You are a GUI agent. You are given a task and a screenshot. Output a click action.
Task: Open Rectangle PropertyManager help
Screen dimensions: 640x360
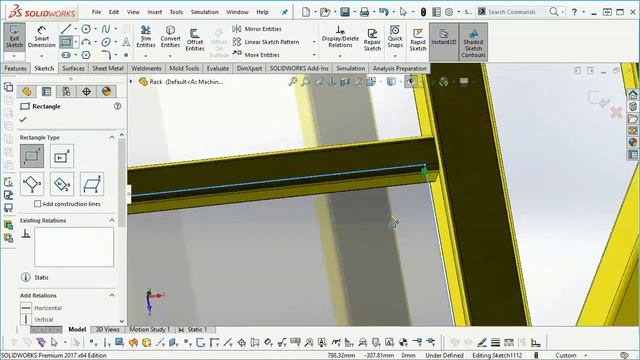pos(117,106)
